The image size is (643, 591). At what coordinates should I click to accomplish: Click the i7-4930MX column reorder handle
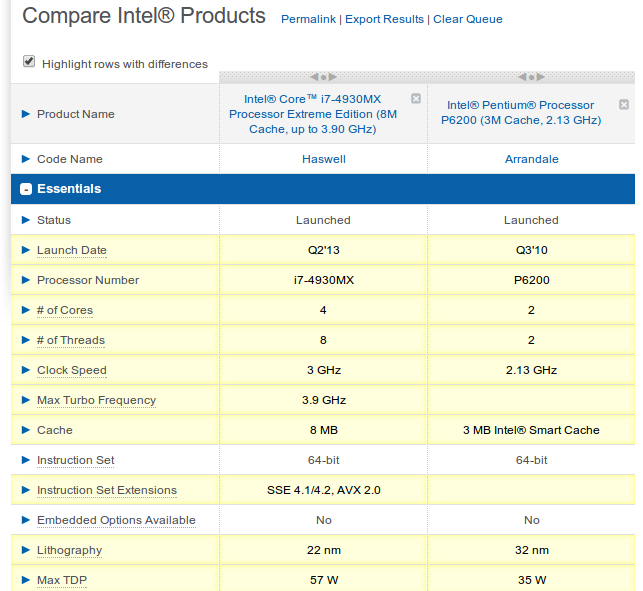click(324, 77)
